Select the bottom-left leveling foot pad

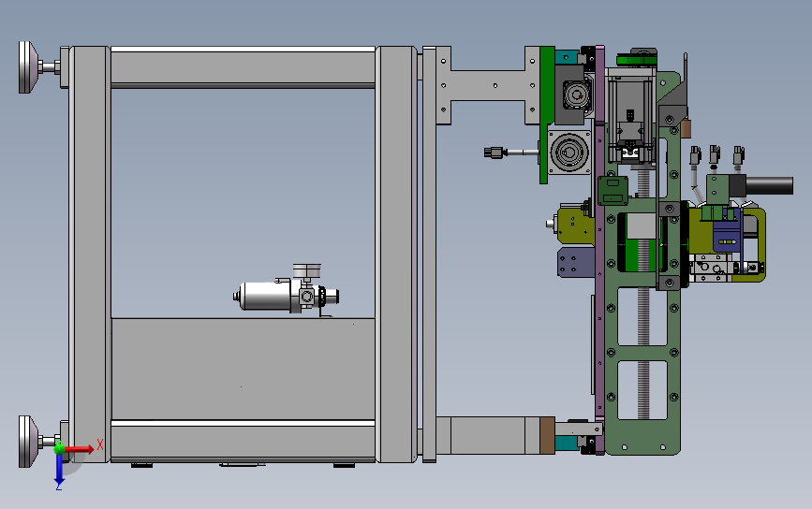[28, 442]
